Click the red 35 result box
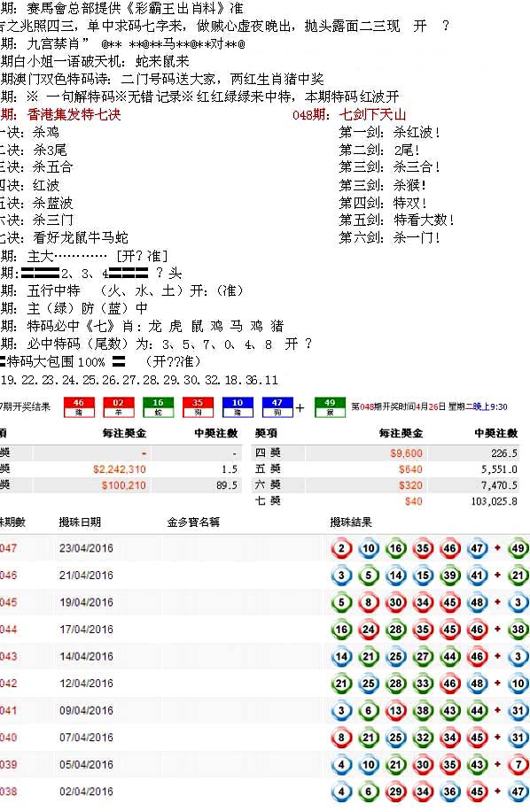This screenshot has height=812, width=530. point(198,407)
